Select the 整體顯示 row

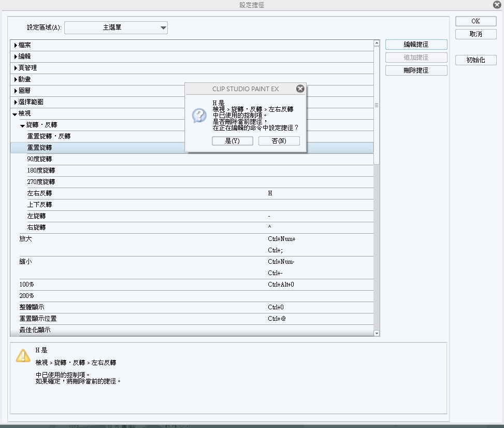coord(192,307)
